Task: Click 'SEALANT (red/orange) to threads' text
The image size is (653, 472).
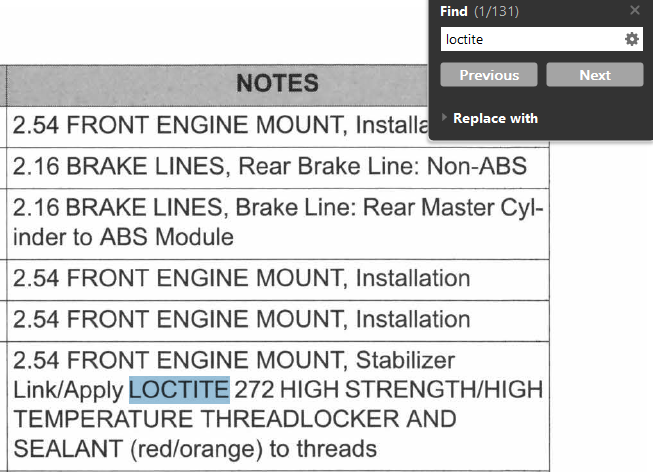Action: (x=195, y=448)
